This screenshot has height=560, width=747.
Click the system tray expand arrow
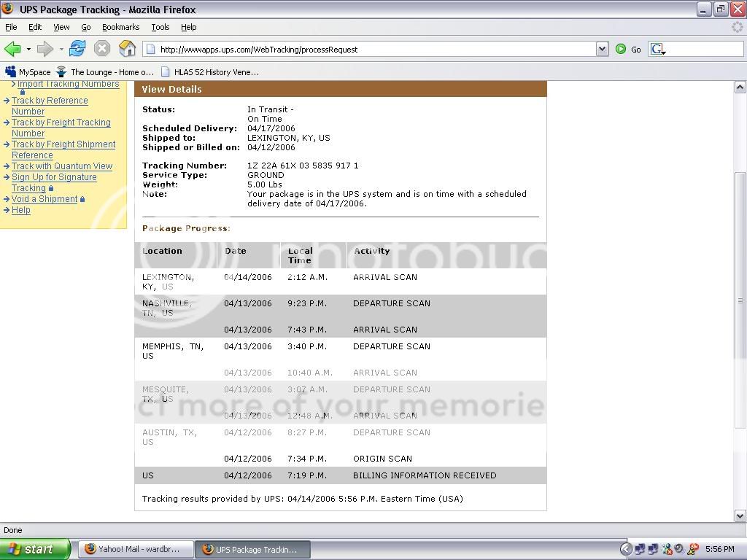tap(626, 549)
